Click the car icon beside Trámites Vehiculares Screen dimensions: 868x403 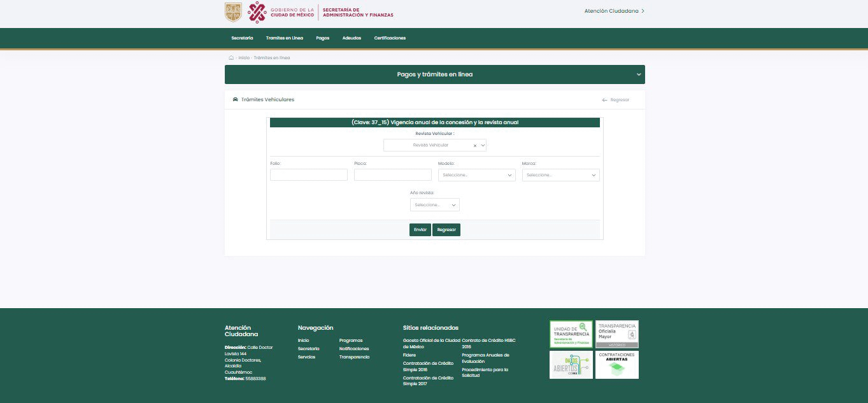[235, 99]
